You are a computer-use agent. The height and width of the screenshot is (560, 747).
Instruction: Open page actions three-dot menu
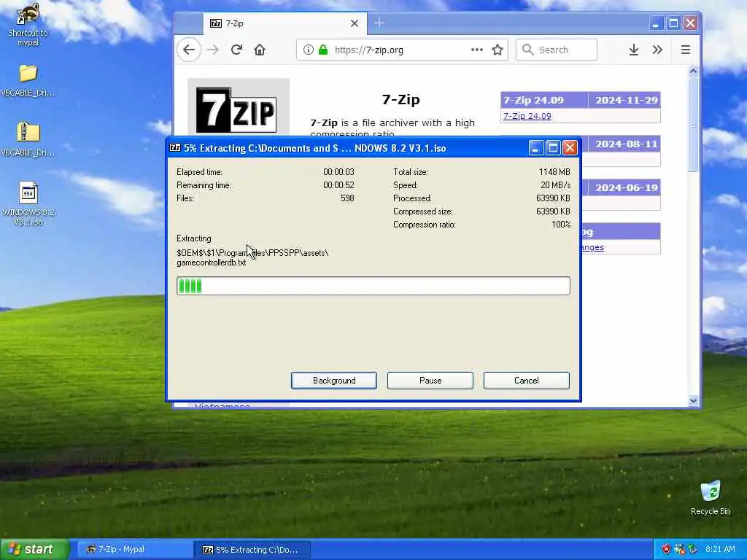pyautogui.click(x=477, y=50)
